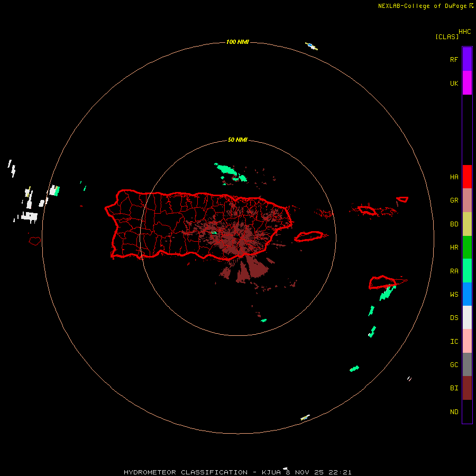Image resolution: width=476 pixels, height=476 pixels.
Task: Click the 100 NMI range ring label
Action: 237,42
